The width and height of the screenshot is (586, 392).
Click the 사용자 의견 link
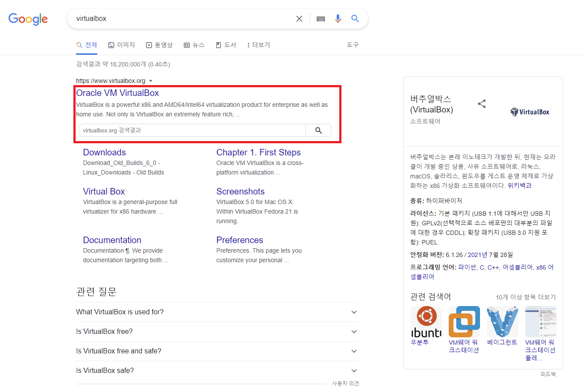(x=345, y=384)
